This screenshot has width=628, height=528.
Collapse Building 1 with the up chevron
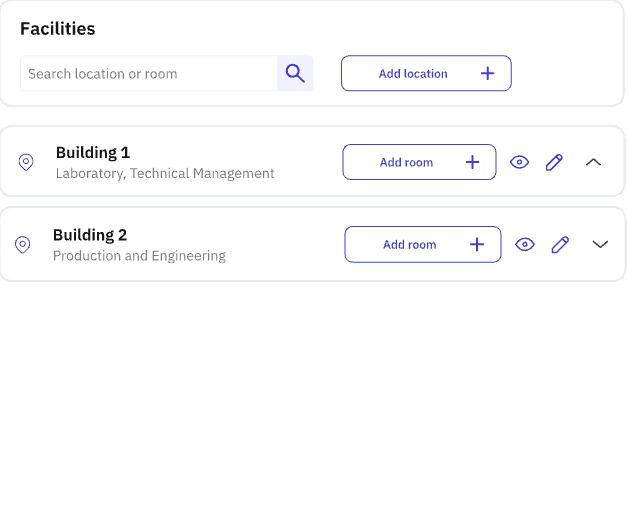(593, 162)
